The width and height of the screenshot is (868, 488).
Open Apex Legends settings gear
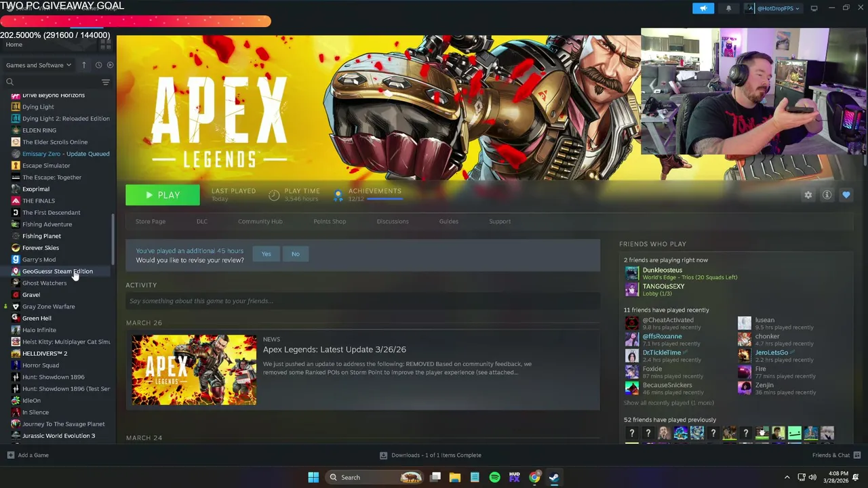(808, 195)
